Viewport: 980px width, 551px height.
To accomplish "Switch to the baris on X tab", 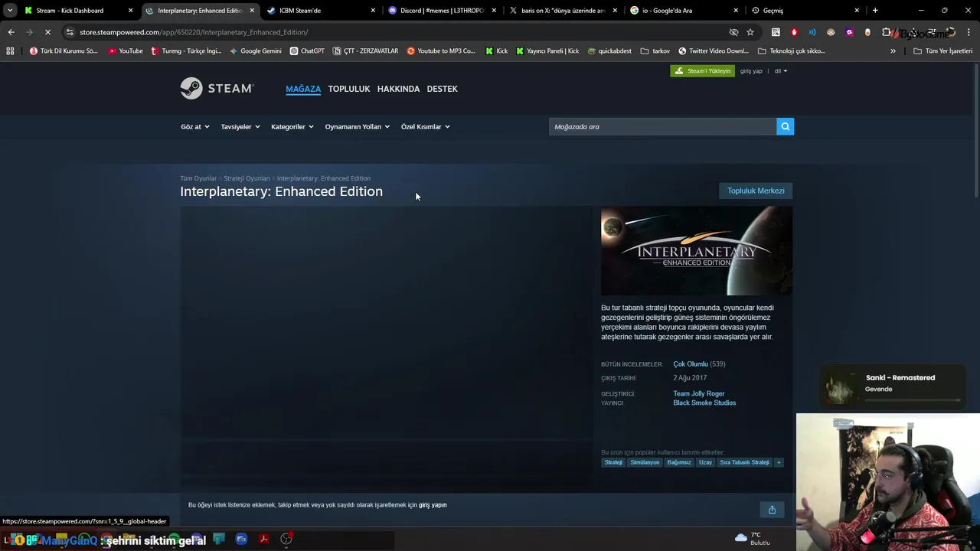I will point(561,11).
